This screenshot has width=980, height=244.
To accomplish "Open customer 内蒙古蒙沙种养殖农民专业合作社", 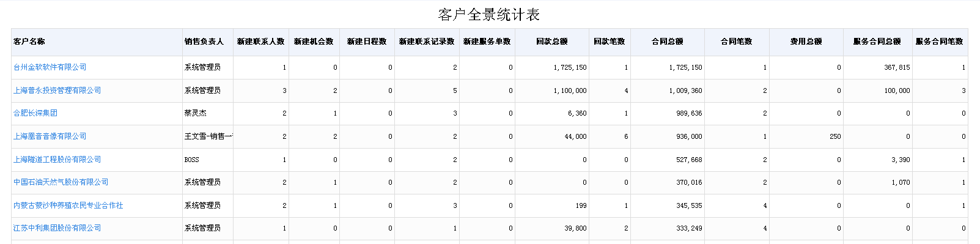I will pyautogui.click(x=68, y=205).
